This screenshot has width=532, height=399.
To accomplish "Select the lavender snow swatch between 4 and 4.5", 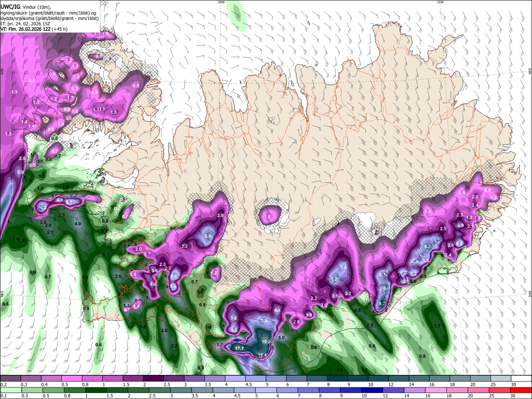I will point(235,379).
